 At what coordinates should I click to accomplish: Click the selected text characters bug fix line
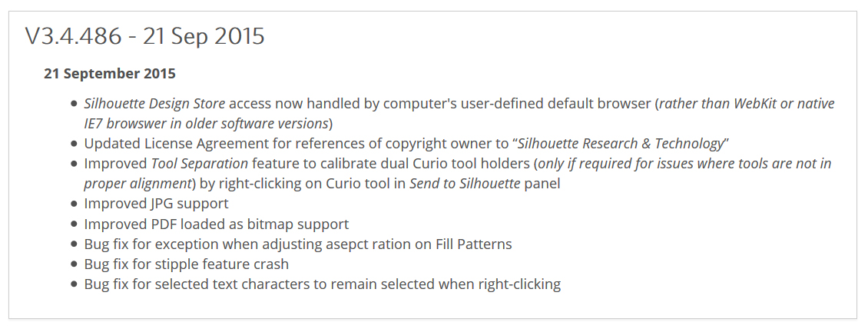coord(322,284)
